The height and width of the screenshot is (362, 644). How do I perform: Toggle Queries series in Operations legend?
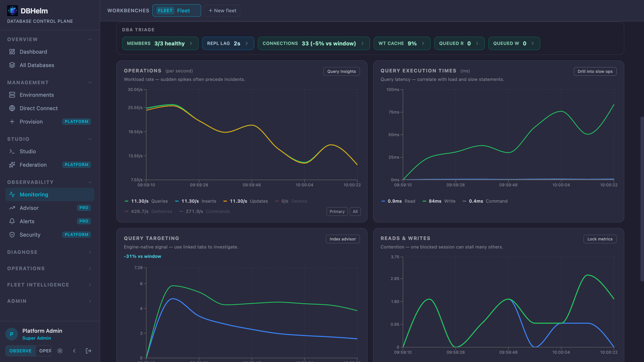pos(146,201)
